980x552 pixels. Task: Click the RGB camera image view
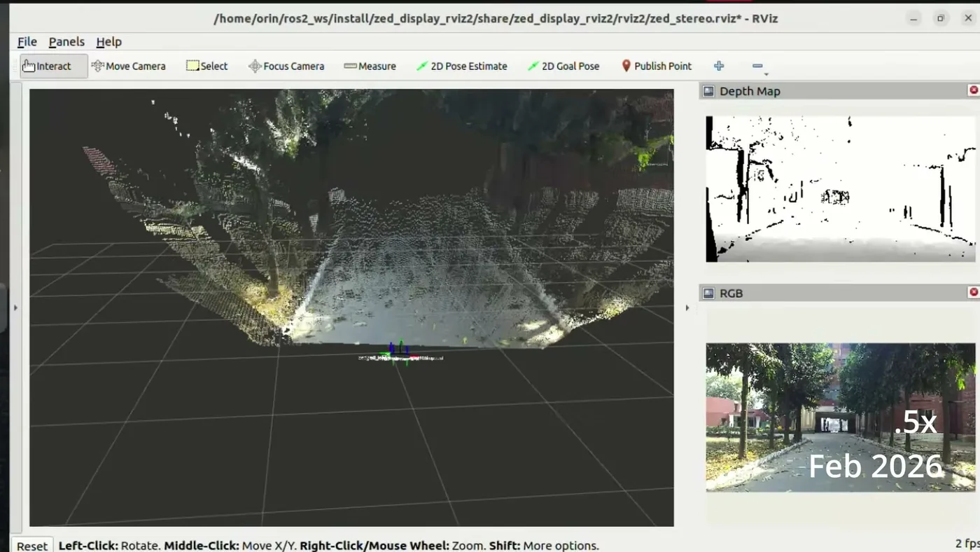pos(840,417)
